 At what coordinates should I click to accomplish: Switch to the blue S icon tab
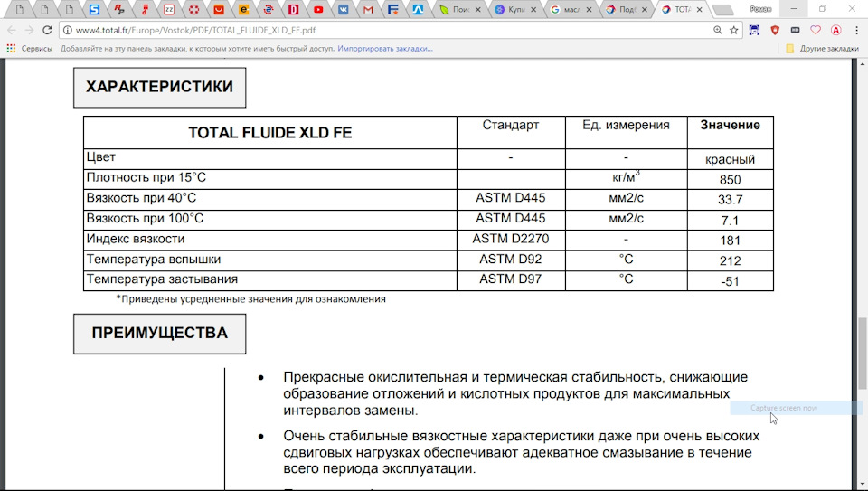(x=95, y=9)
